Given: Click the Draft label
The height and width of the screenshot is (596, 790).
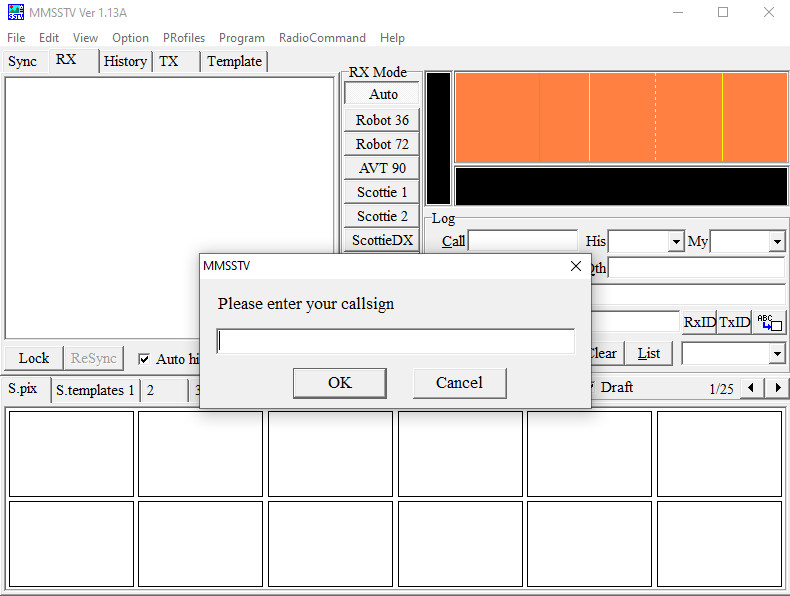Looking at the screenshot, I should tap(617, 387).
